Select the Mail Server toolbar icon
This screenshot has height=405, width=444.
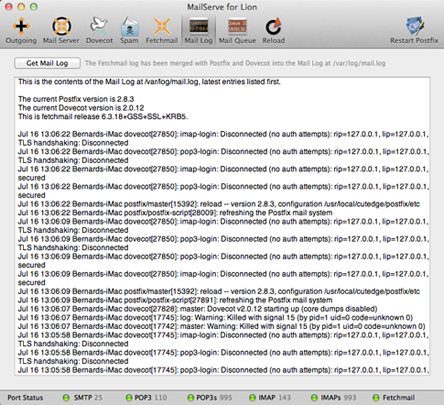pos(61,26)
